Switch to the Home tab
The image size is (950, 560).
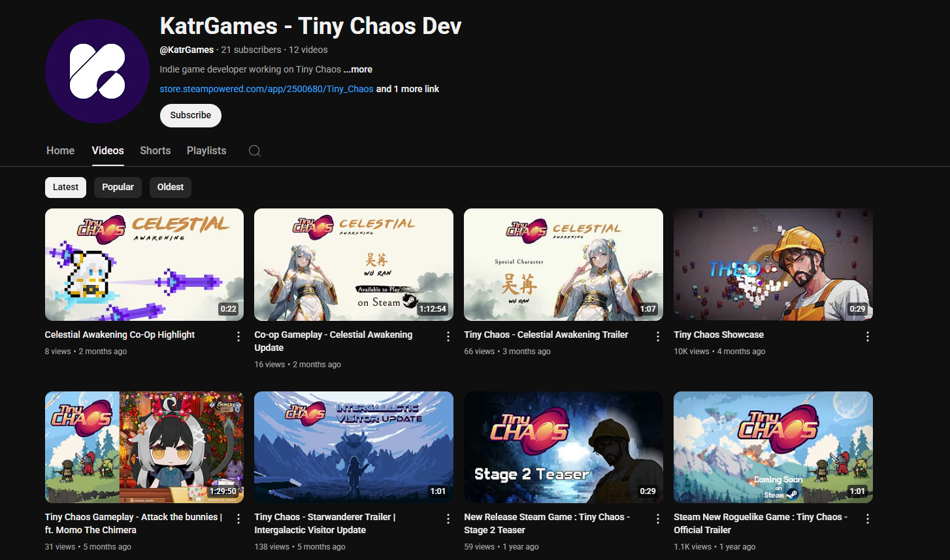point(61,150)
